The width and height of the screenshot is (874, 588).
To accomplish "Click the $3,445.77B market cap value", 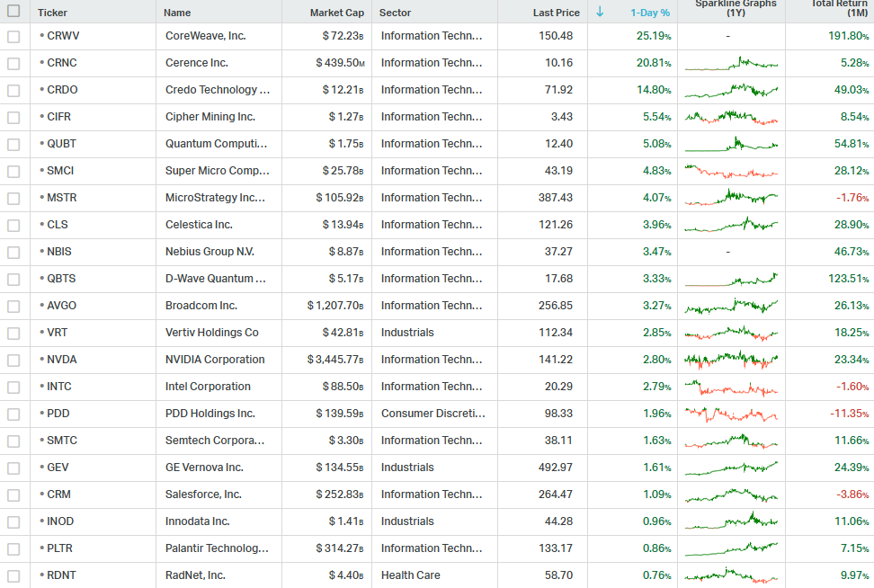I will pyautogui.click(x=335, y=360).
